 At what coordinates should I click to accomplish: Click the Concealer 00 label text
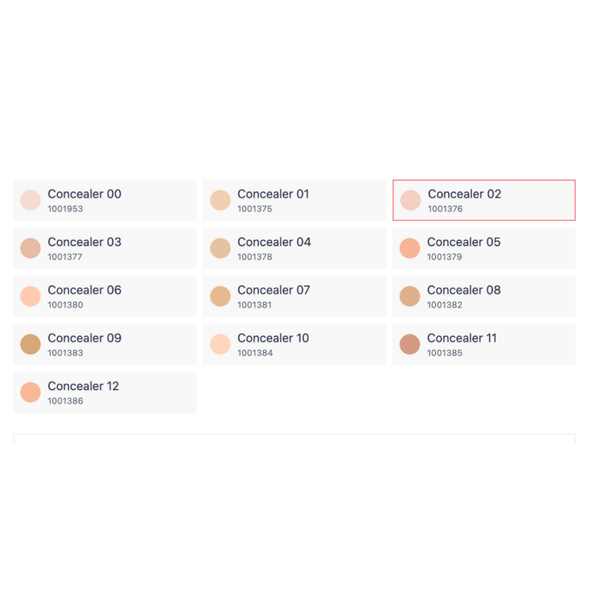click(84, 194)
